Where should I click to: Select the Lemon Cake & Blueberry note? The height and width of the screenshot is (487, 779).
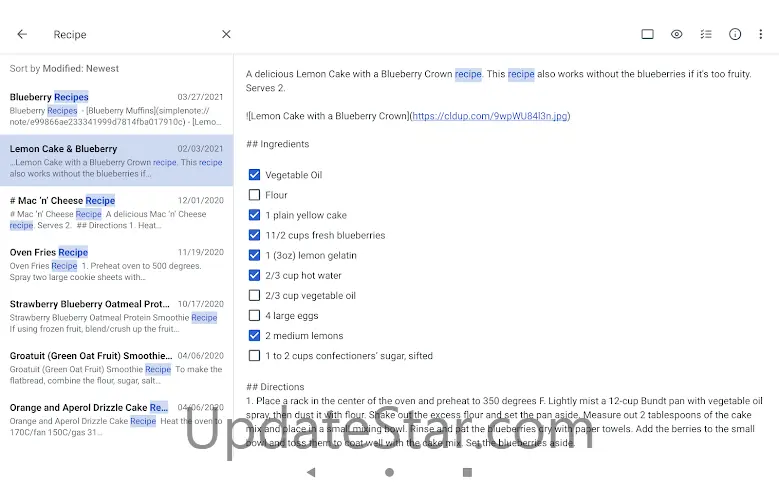click(116, 161)
